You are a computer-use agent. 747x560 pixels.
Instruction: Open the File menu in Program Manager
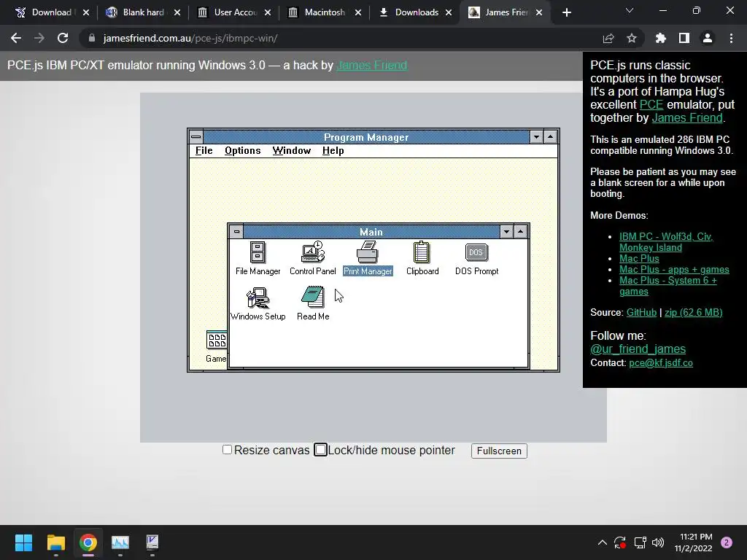204,150
